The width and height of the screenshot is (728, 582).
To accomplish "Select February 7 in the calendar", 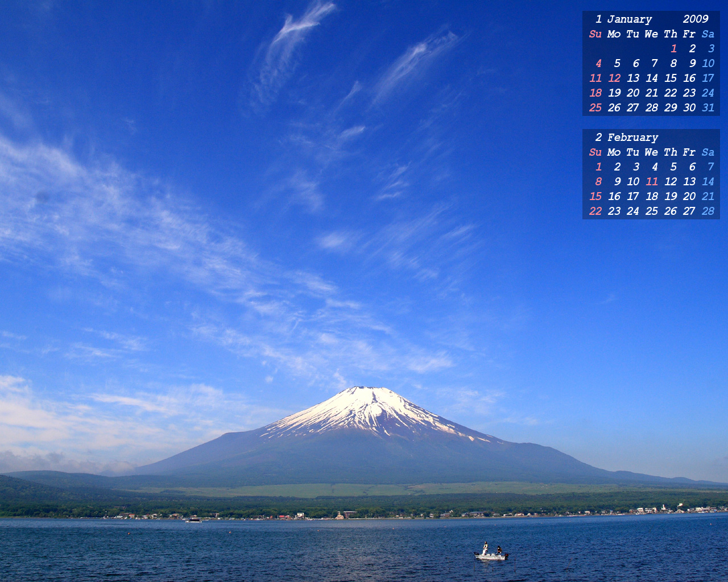I will (x=711, y=167).
